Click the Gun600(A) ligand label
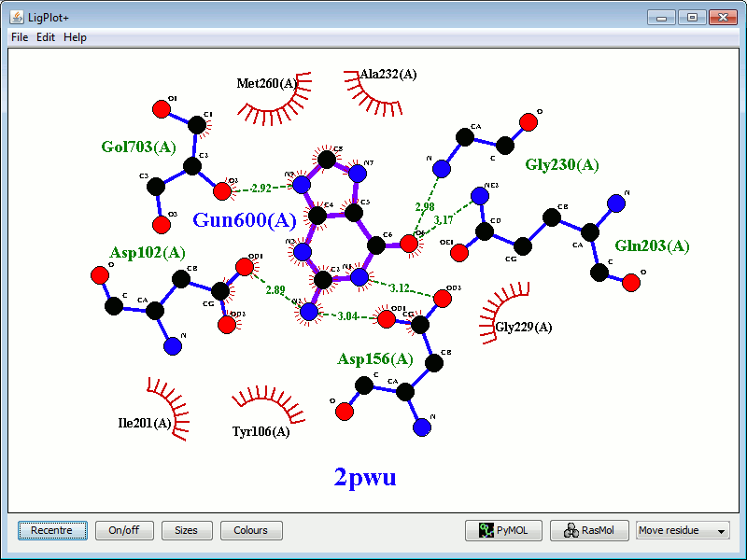Viewport: 747px width, 560px height. pyautogui.click(x=244, y=220)
